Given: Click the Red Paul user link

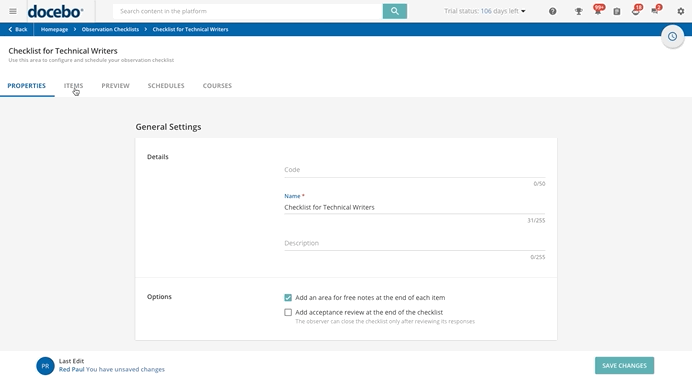Looking at the screenshot, I should click(71, 369).
